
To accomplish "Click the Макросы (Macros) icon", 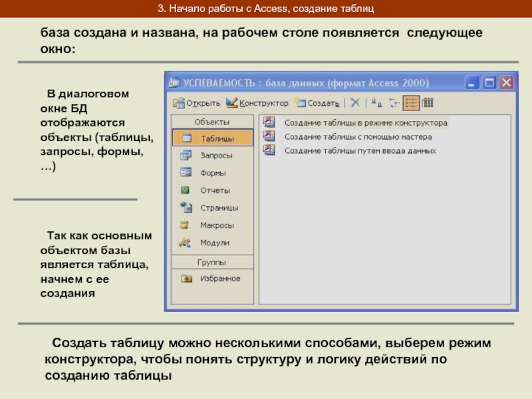I will click(x=186, y=225).
